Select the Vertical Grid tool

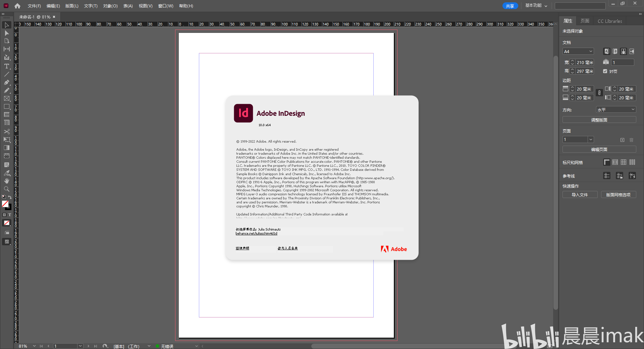pyautogui.click(x=7, y=122)
